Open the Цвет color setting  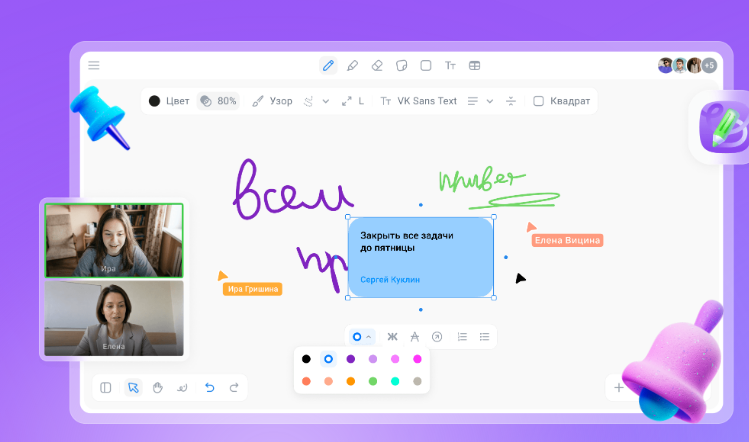(169, 101)
